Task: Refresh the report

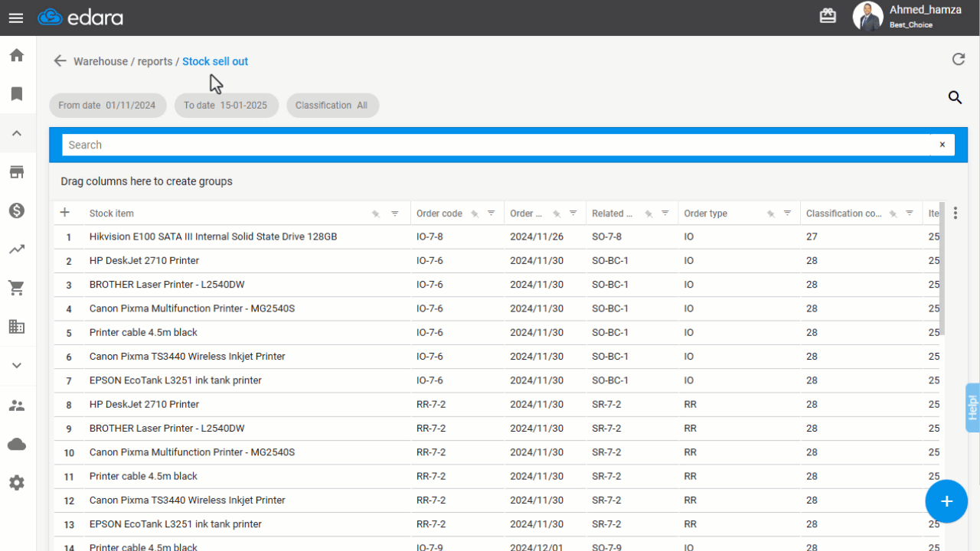Action: point(958,59)
